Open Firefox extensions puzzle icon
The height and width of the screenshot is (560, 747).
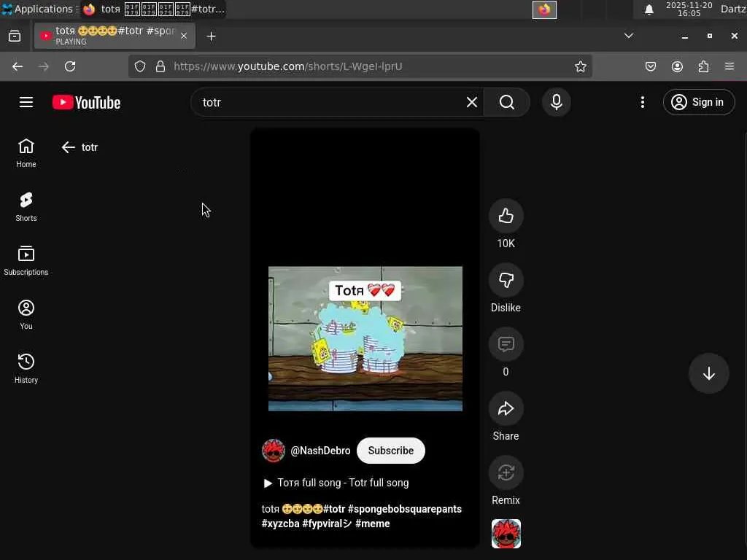coord(703,66)
